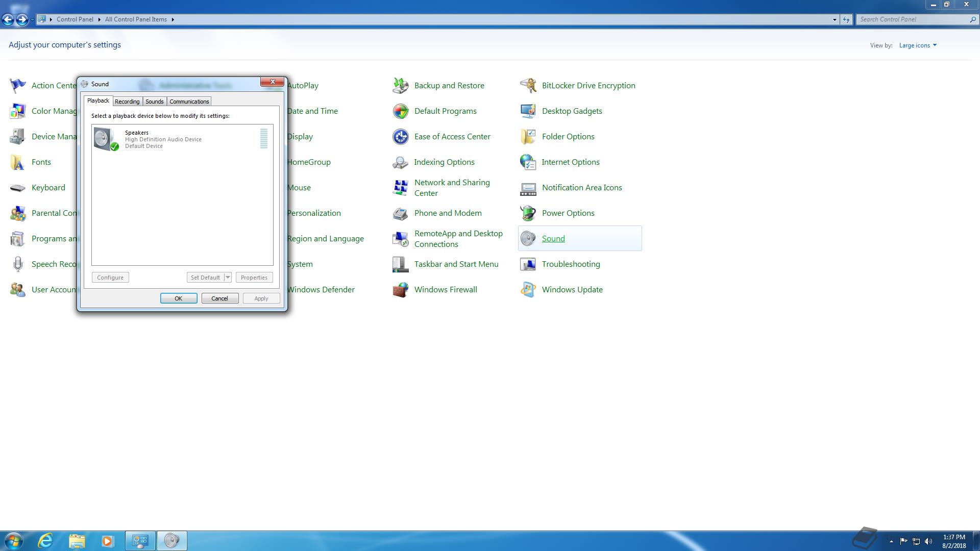980x551 pixels.
Task: Expand the Control Panel breadcrumb arrow
Action: (99, 19)
